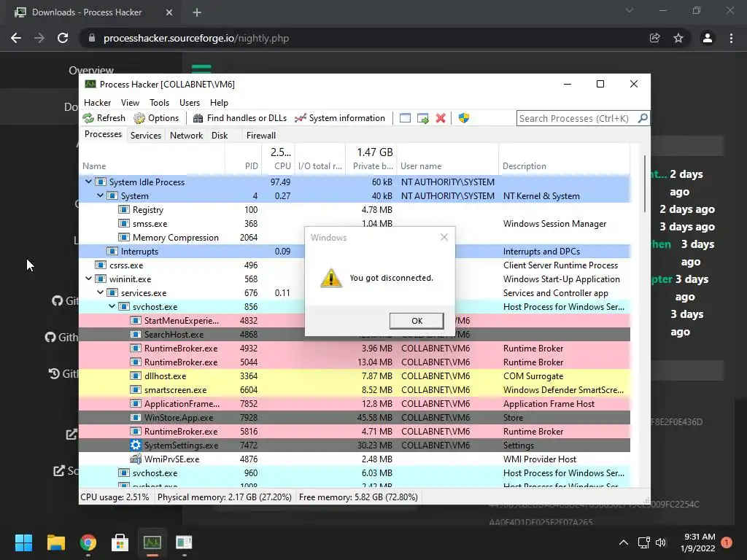Open Chrome from the taskbar
Screen dimensions: 747x560
[x=88, y=542]
